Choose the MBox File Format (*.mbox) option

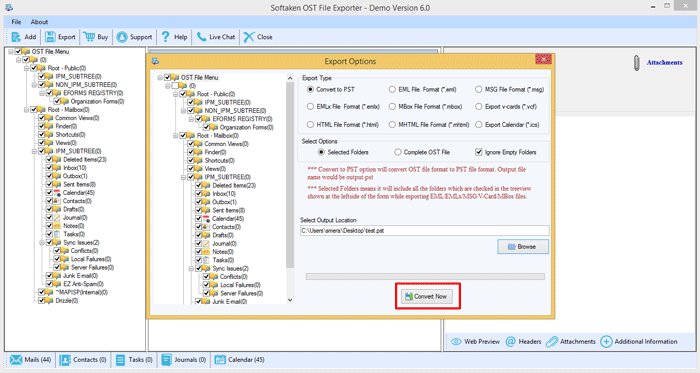coord(392,107)
